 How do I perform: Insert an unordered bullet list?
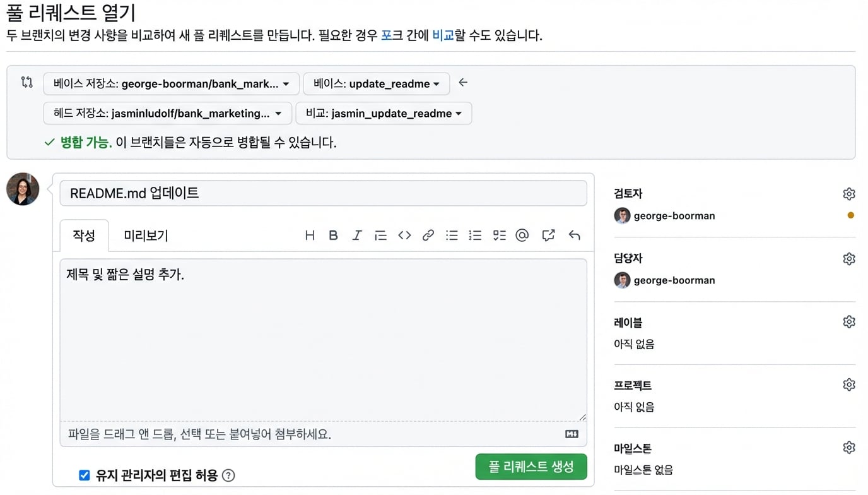click(452, 236)
